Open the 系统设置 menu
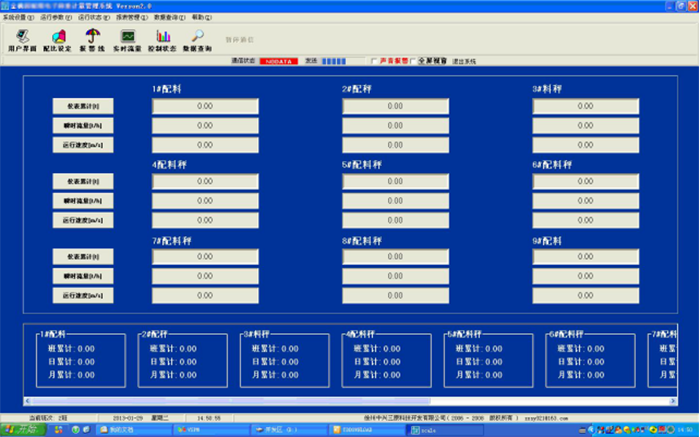The height and width of the screenshot is (437, 700). pyautogui.click(x=18, y=17)
